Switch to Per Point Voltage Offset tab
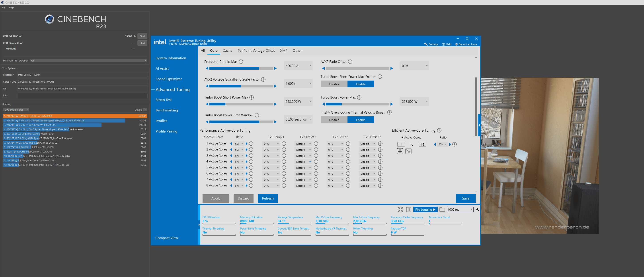Viewport: 644px width, 277px height. click(x=256, y=51)
